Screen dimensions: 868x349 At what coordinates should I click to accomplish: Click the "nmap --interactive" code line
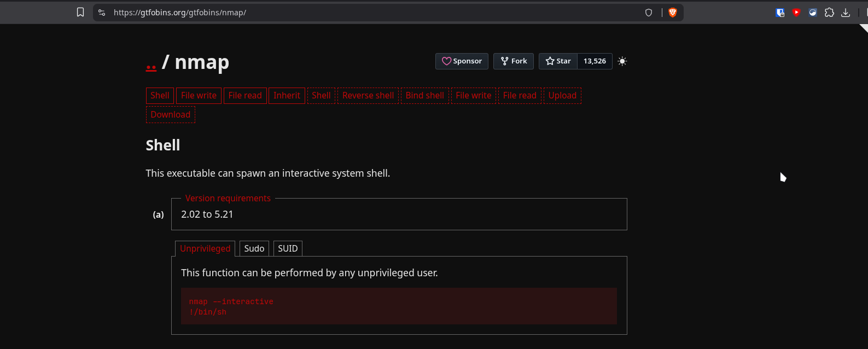[231, 301]
